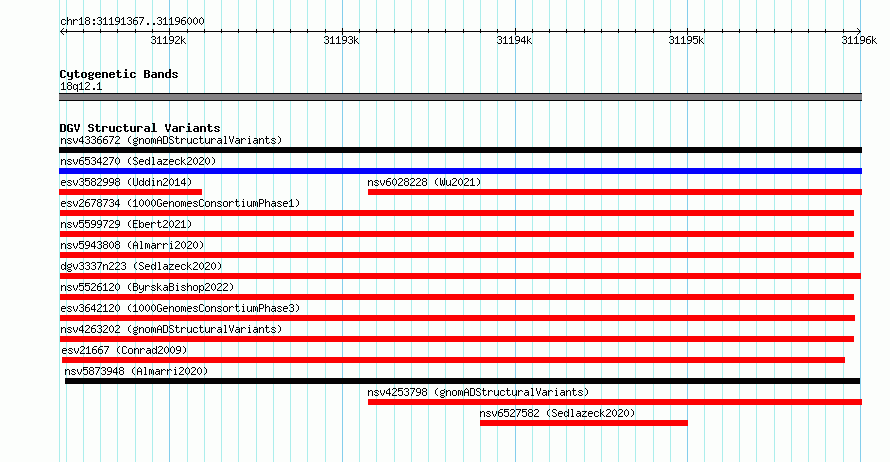Click the red bar for esv21667
The height and width of the screenshot is (462, 890).
[454, 360]
